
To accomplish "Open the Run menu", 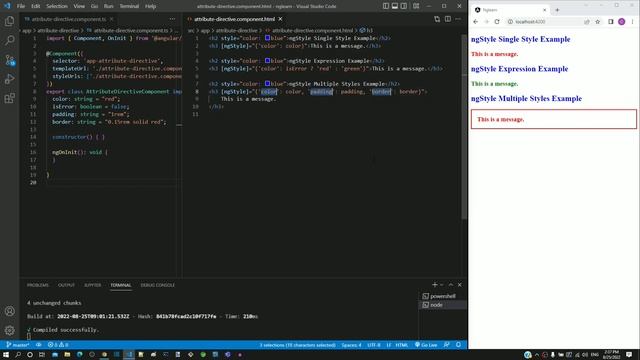I will click(109, 6).
